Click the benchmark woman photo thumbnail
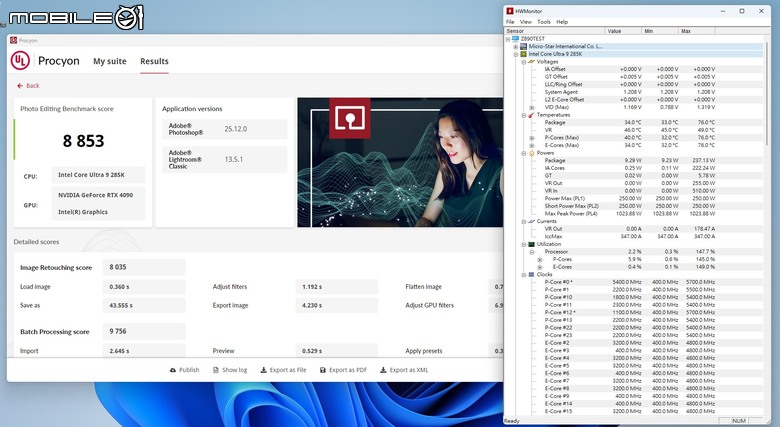 [x=400, y=162]
